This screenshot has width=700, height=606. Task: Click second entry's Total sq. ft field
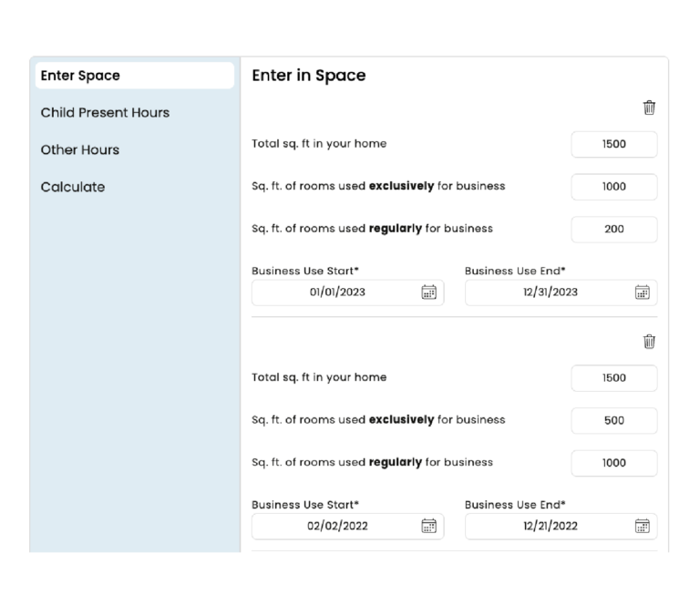point(613,378)
